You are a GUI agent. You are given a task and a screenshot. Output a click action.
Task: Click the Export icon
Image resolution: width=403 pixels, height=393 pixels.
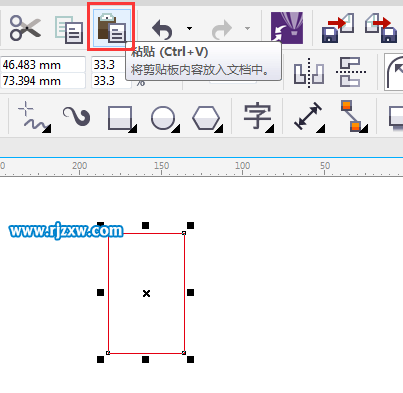pos(381,28)
